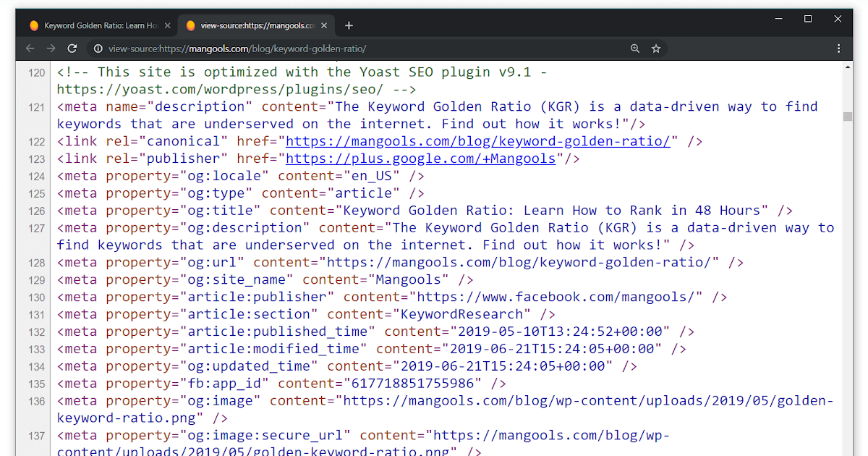Select the view-source:https://mangools tab

[x=256, y=25]
